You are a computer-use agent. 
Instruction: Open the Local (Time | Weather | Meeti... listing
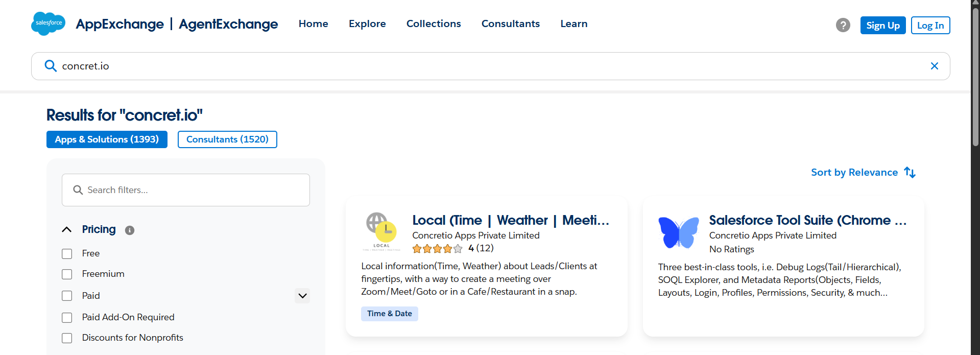pyautogui.click(x=511, y=220)
